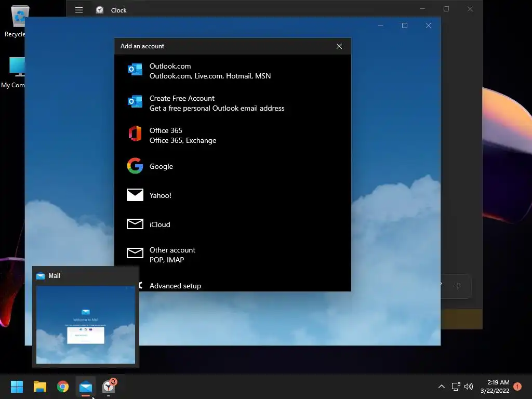Viewport: 532px width, 399px height.
Task: Click the Mail taskbar icon
Action: [86, 387]
